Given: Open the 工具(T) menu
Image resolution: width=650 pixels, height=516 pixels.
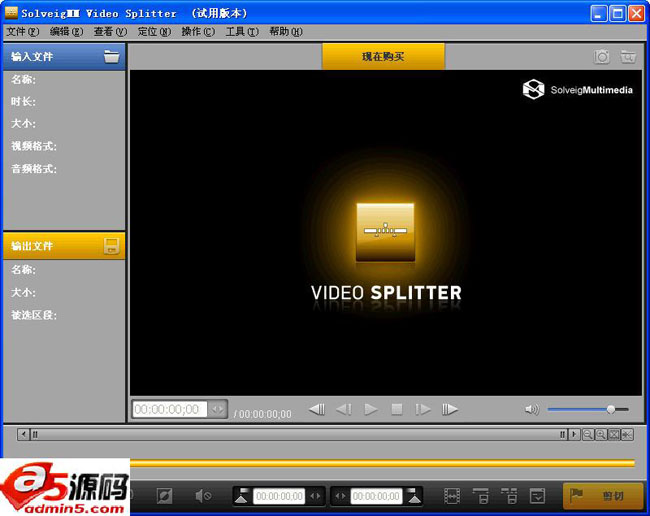Looking at the screenshot, I should click(242, 31).
